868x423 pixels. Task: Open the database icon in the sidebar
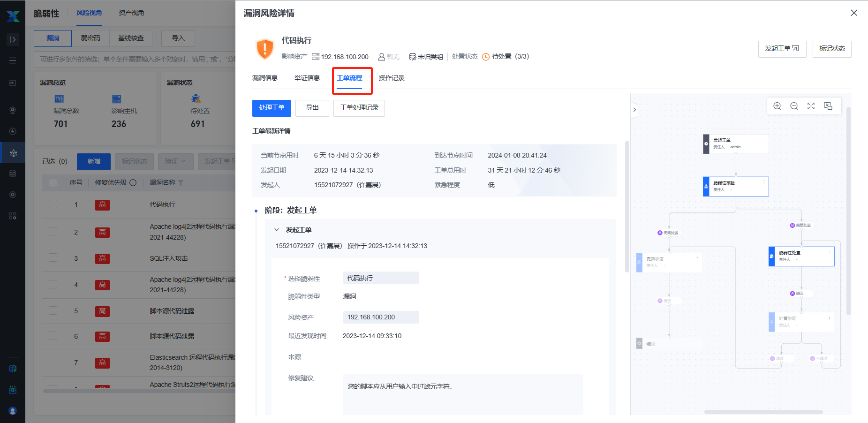tap(13, 174)
